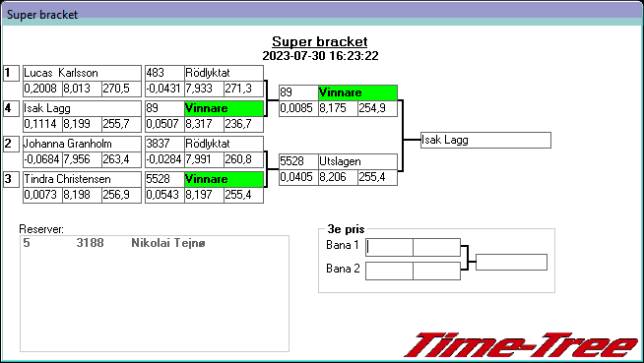The width and height of the screenshot is (644, 363).
Task: Focus first Bana 1 input field
Action: (389, 247)
